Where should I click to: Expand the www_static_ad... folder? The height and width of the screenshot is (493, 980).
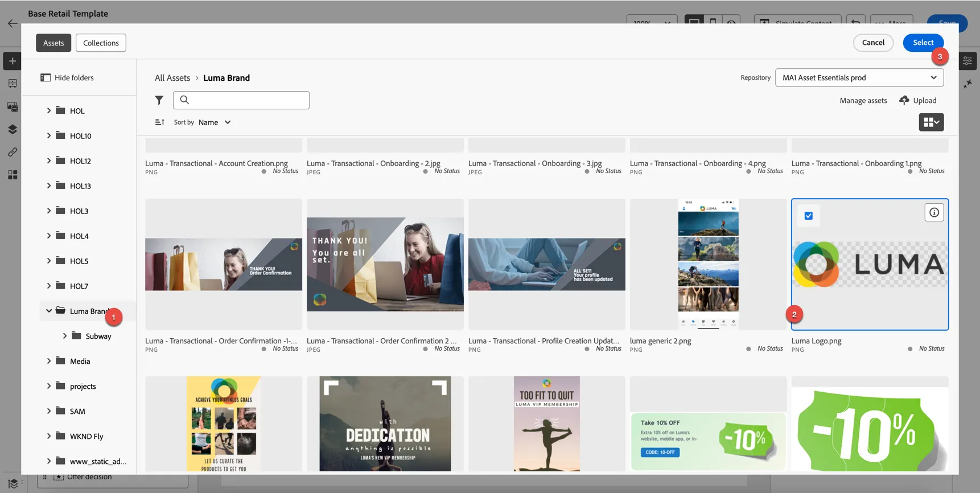(49, 461)
